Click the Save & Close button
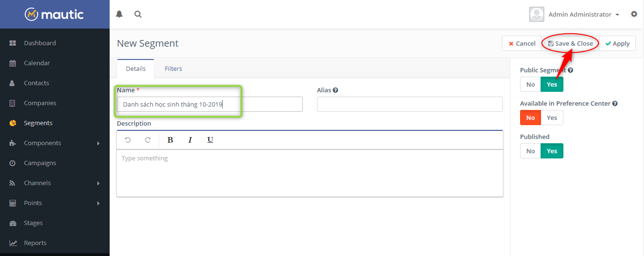The width and height of the screenshot is (644, 256). 570,43
